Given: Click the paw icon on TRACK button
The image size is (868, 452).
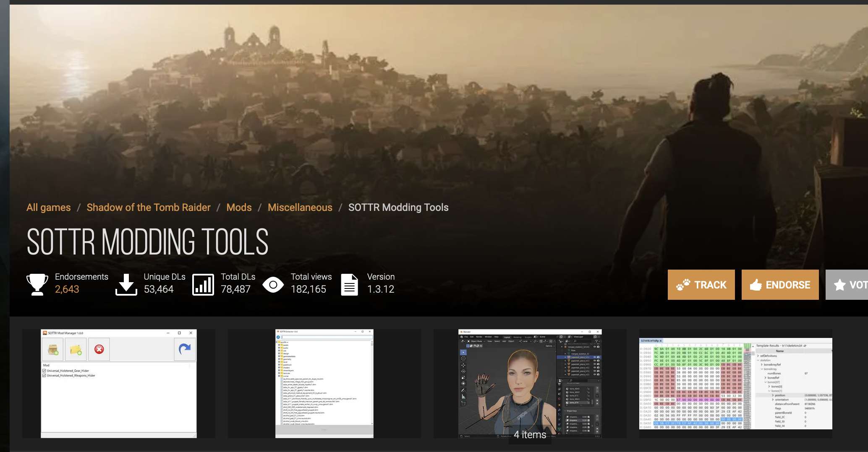Looking at the screenshot, I should click(683, 285).
